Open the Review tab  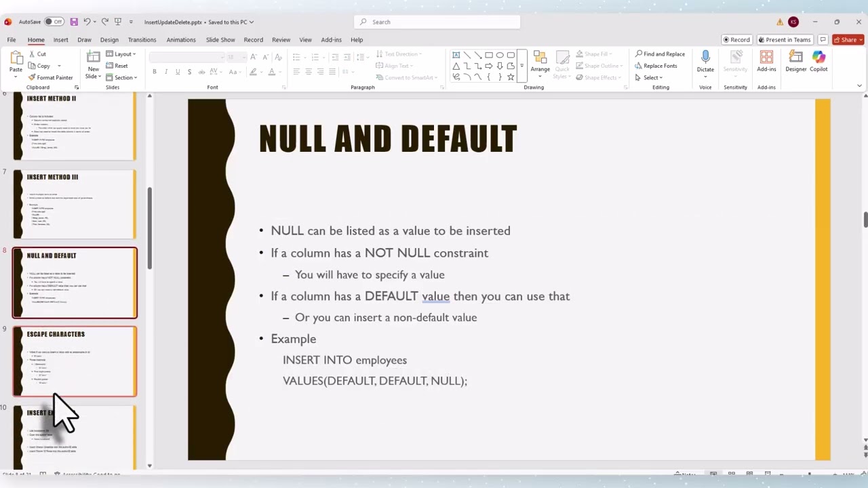click(281, 40)
